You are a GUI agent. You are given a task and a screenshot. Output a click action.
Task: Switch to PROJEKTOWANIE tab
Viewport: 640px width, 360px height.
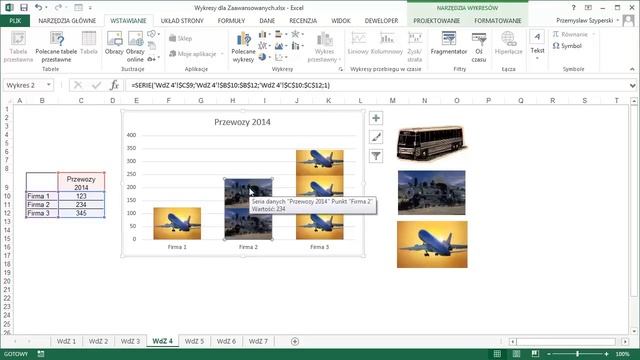pyautogui.click(x=436, y=20)
